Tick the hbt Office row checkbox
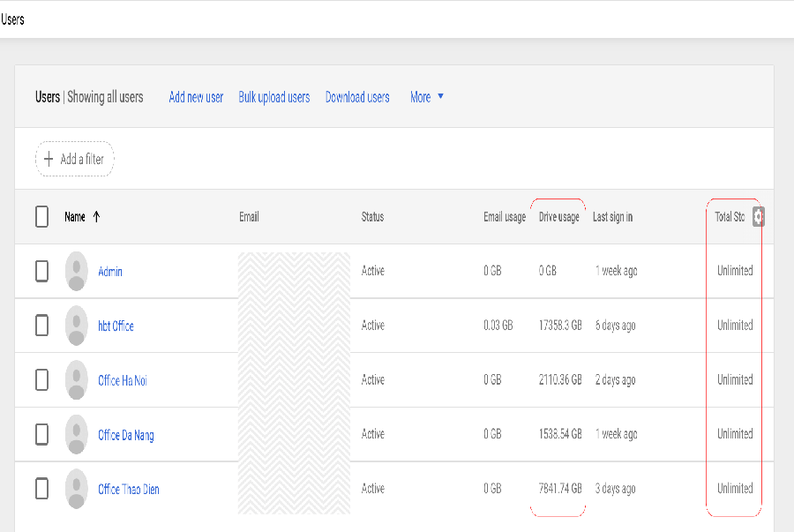 point(41,326)
